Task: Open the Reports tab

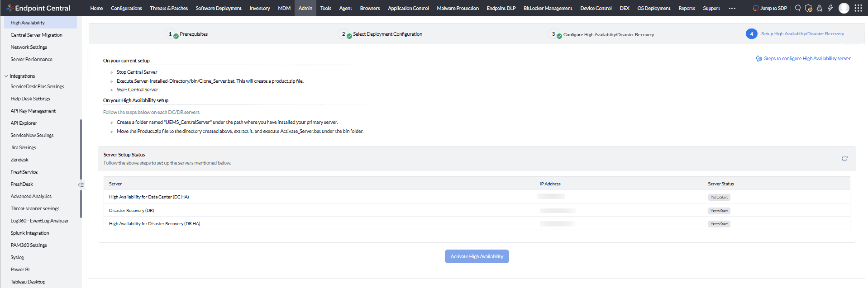Action: pyautogui.click(x=687, y=8)
